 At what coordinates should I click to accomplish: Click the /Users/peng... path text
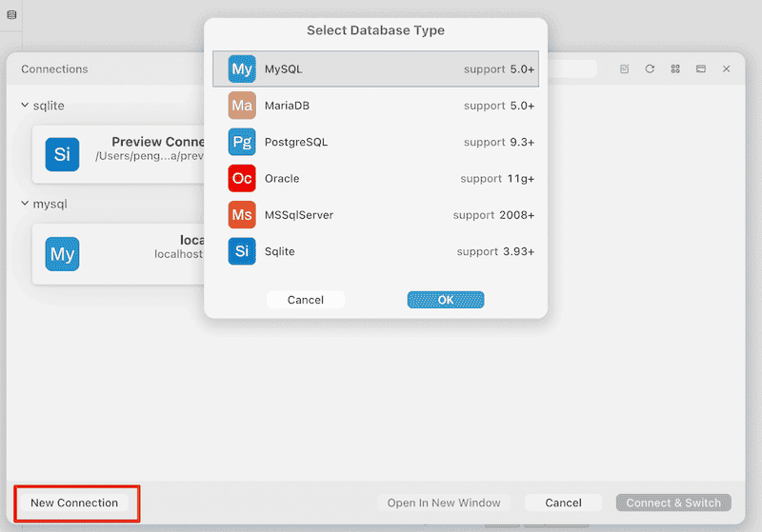150,156
